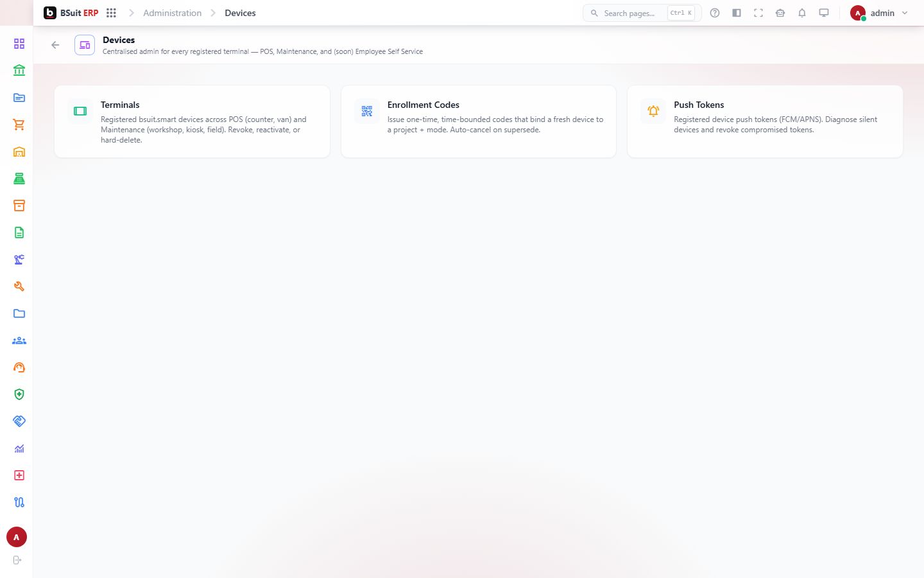The height and width of the screenshot is (578, 924).
Task: Open the bank building sidebar icon
Action: 19,71
